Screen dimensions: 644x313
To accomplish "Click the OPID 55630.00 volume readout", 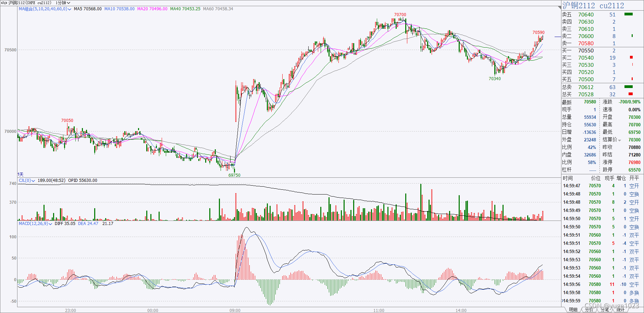I will click(x=83, y=180).
